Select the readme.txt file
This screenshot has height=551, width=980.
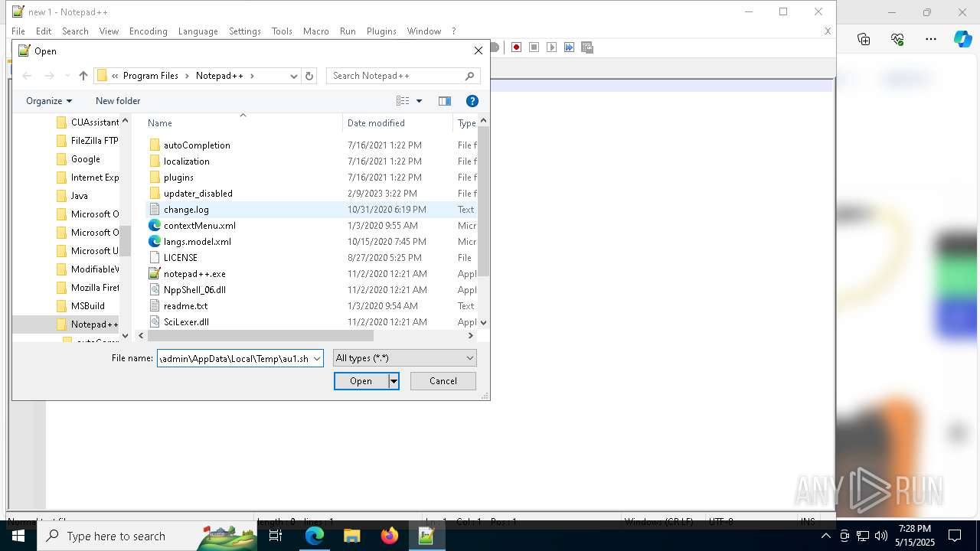pos(185,306)
